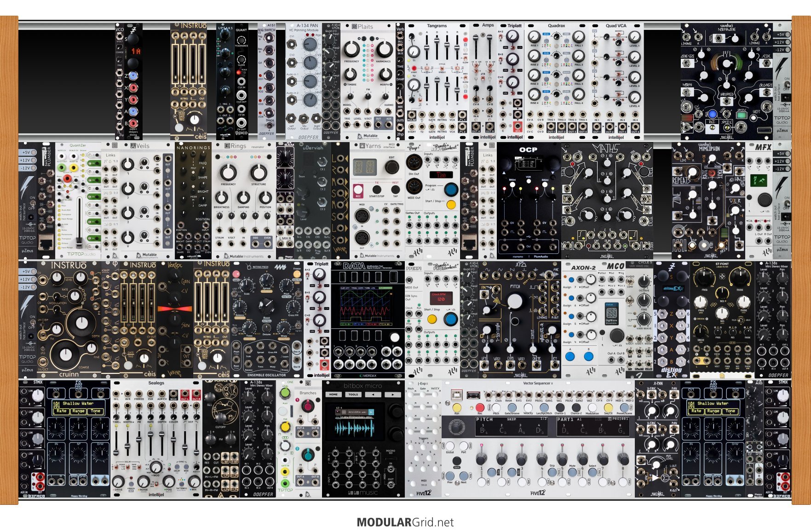This screenshot has height=532, width=811.
Task: Click bitbox micro's right arrow button
Action: click(392, 395)
